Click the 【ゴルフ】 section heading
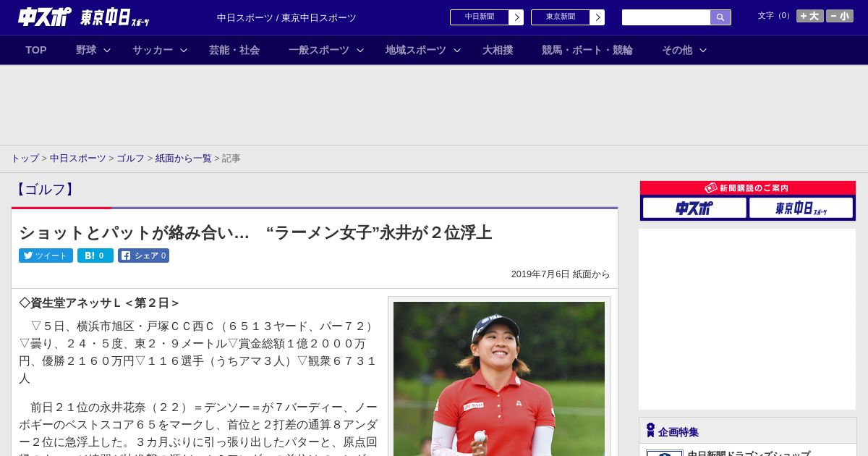The image size is (868, 456). (x=45, y=190)
